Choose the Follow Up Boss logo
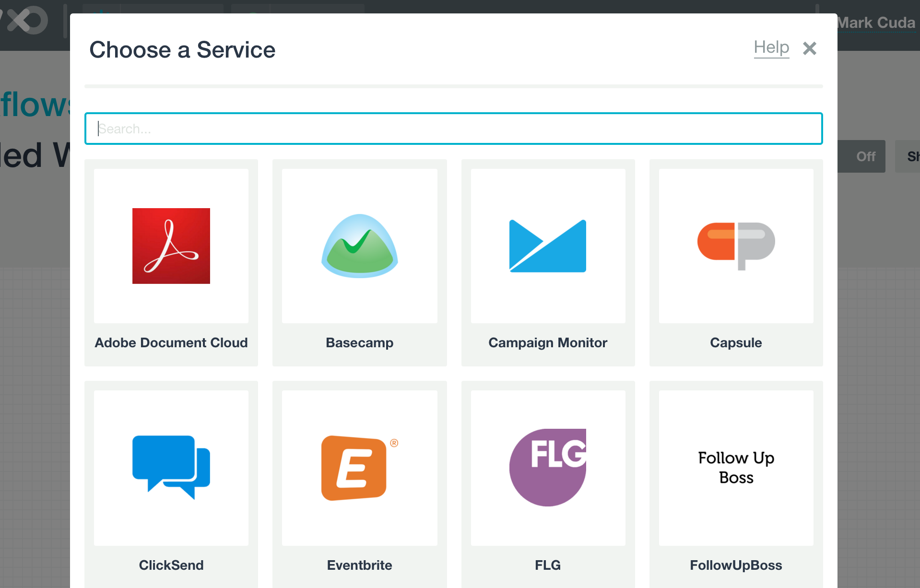 [x=736, y=468]
